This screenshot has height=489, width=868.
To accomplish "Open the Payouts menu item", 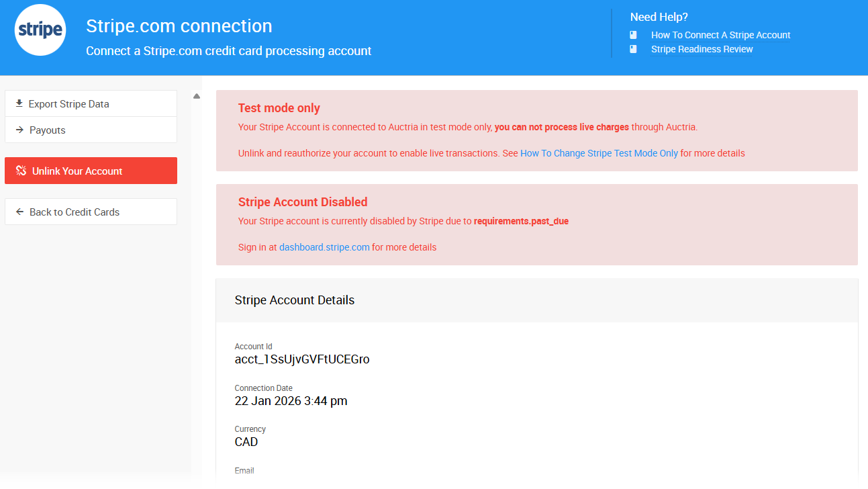I will click(x=48, y=130).
